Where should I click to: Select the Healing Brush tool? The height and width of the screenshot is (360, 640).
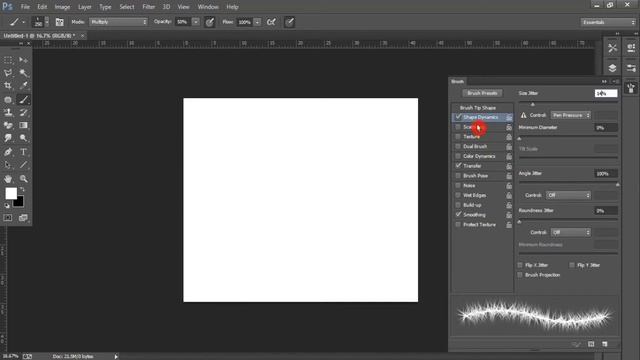pos(8,99)
